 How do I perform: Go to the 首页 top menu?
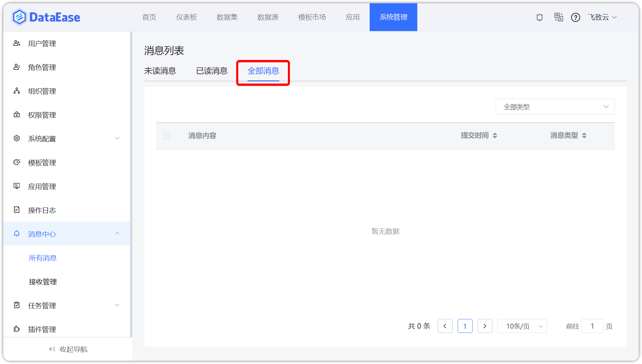(149, 17)
